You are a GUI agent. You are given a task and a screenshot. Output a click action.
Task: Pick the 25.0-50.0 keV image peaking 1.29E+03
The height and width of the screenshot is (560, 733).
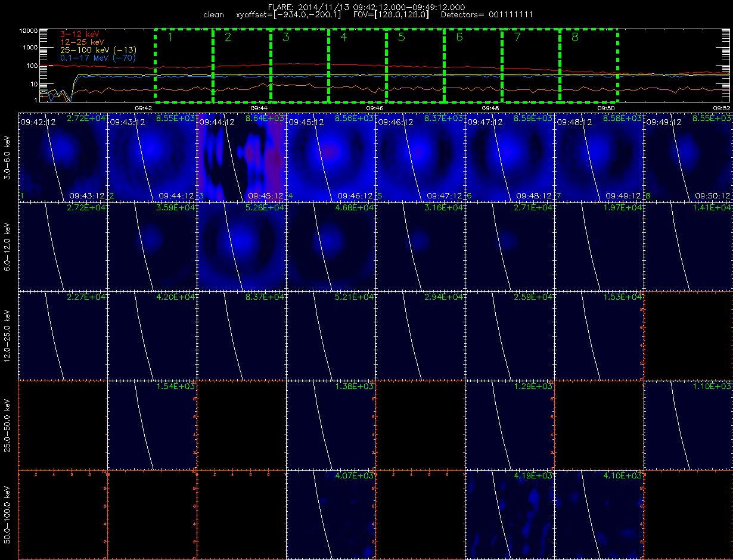coord(510,425)
